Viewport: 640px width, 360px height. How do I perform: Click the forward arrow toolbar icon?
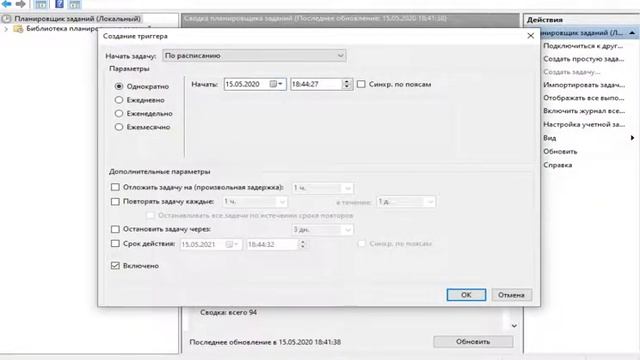coord(20,4)
